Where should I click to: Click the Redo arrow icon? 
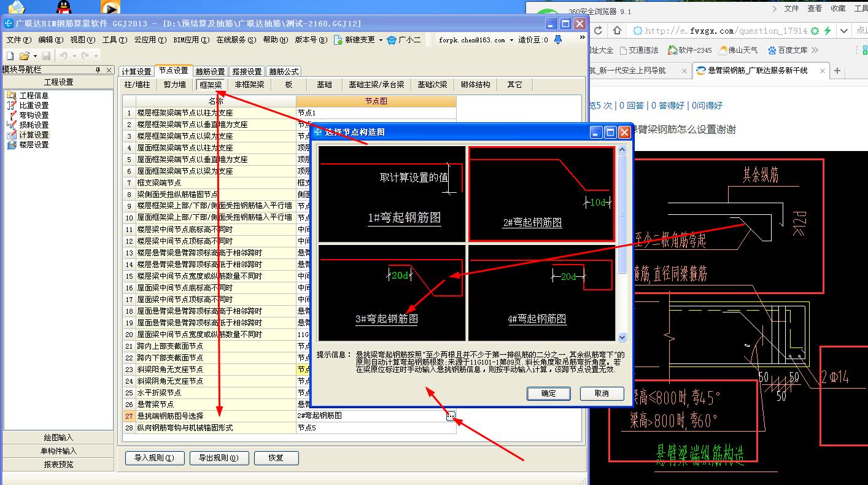(x=85, y=56)
